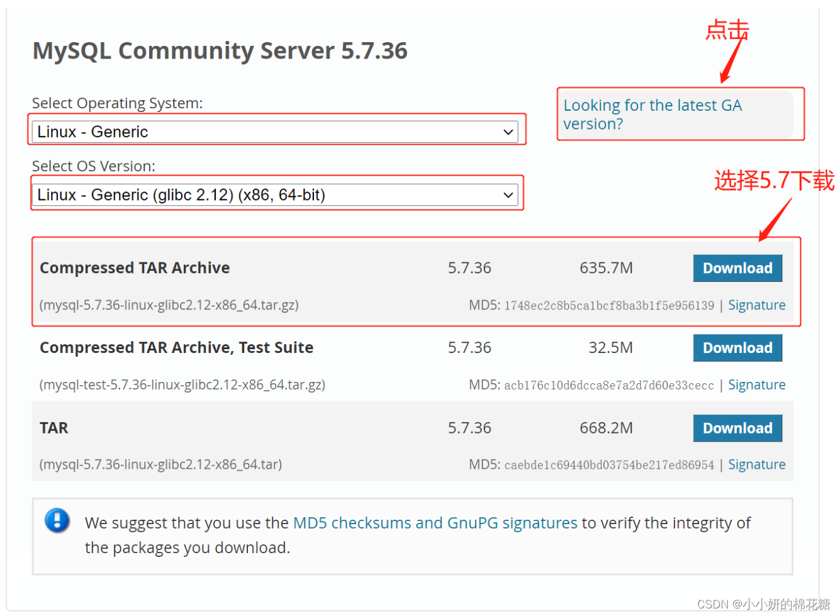Open the Select Operating System dropdown
This screenshot has height=616, width=840.
(275, 132)
